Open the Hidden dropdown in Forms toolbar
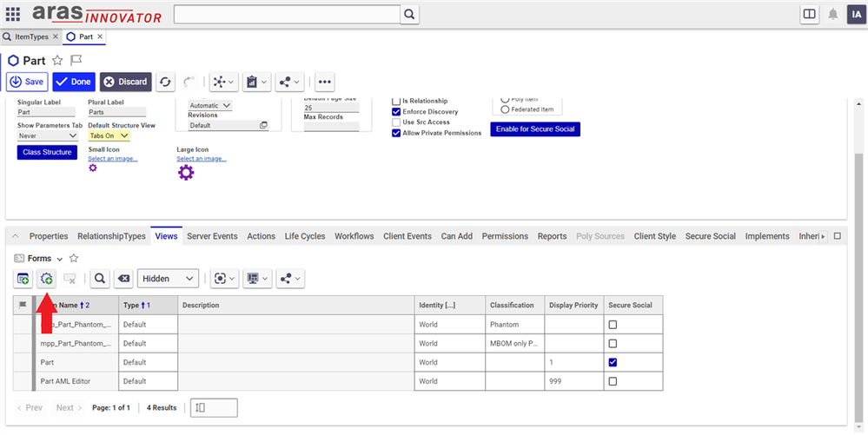868x435 pixels. click(168, 279)
